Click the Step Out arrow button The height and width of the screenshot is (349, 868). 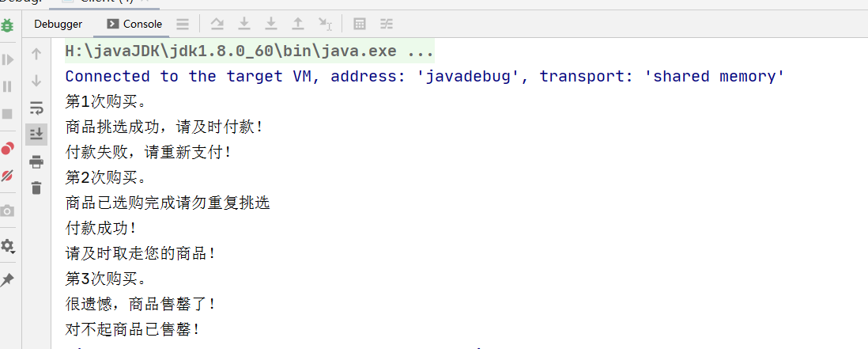(298, 23)
